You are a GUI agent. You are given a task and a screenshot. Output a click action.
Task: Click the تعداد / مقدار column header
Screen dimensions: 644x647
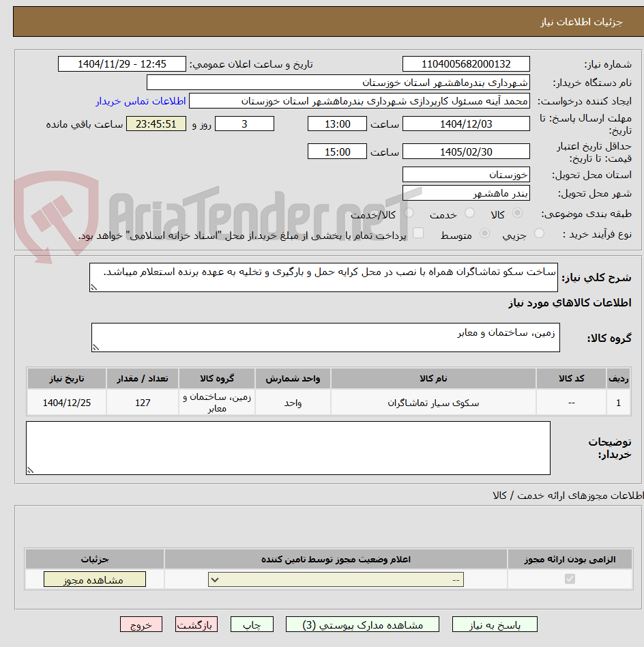pyautogui.click(x=143, y=378)
